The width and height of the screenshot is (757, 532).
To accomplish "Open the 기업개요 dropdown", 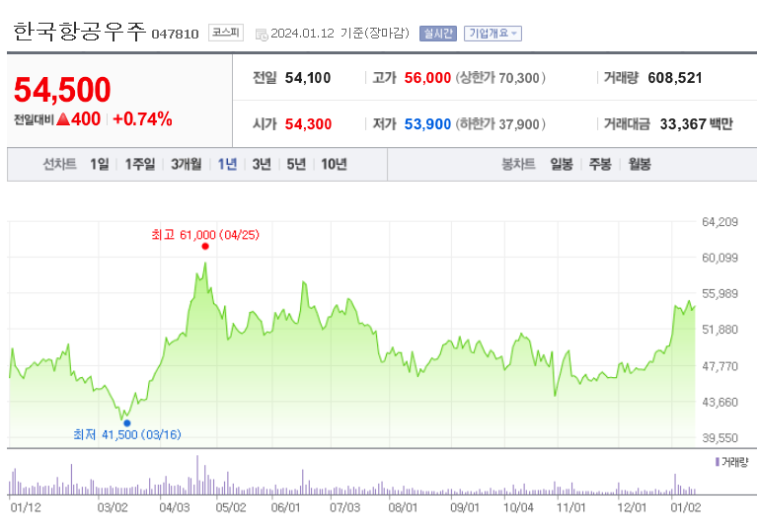I will tap(492, 34).
